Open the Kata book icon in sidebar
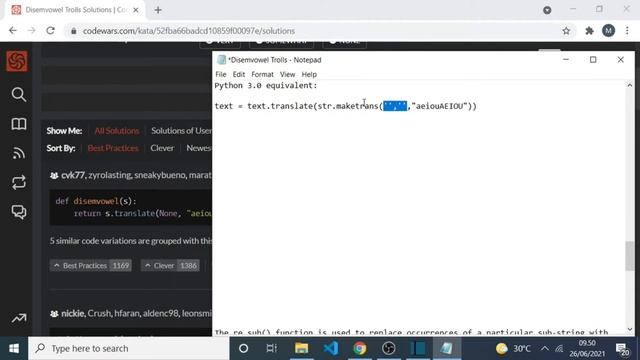The width and height of the screenshot is (640, 360). point(18,124)
